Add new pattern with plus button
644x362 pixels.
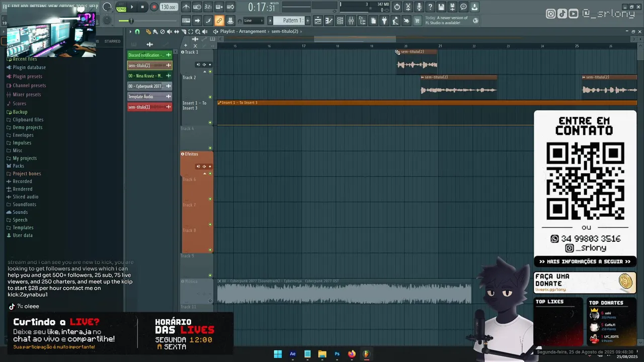click(x=307, y=21)
